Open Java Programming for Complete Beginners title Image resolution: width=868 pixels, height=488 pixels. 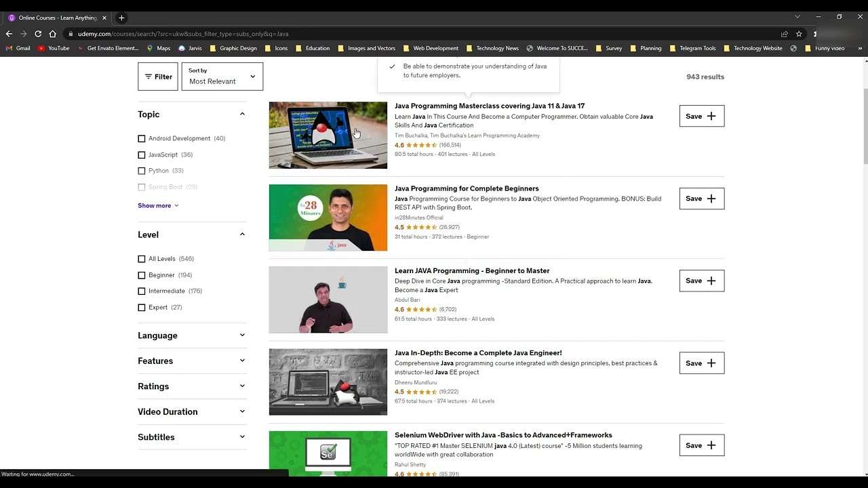tap(467, 188)
